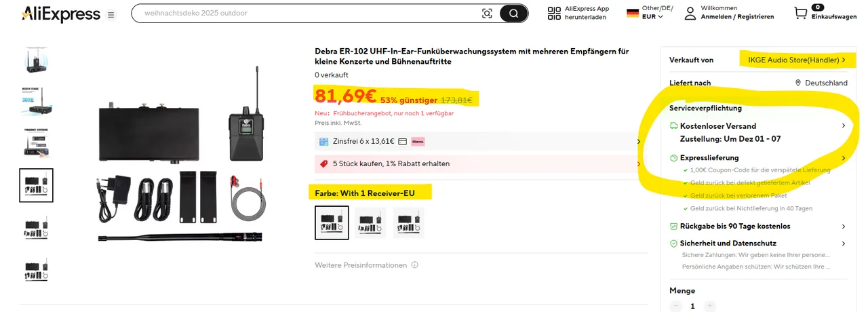Image resolution: width=868 pixels, height=312 pixels.
Task: Open the shopping cart icon
Action: click(x=801, y=13)
